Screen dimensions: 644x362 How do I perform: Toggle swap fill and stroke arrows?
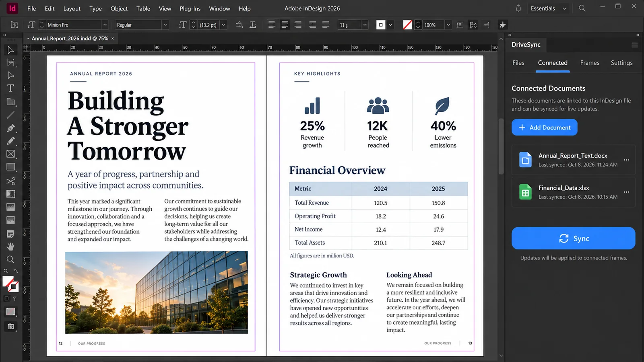[16, 271]
